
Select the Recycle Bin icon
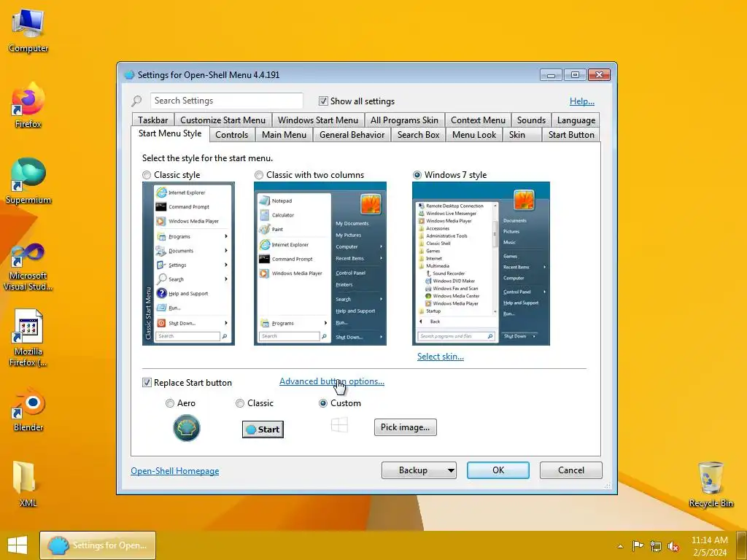[x=711, y=483]
